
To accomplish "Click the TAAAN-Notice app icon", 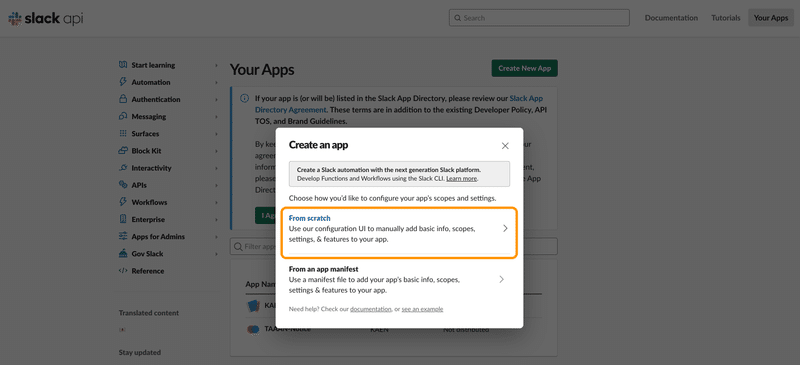I will pos(253,329).
